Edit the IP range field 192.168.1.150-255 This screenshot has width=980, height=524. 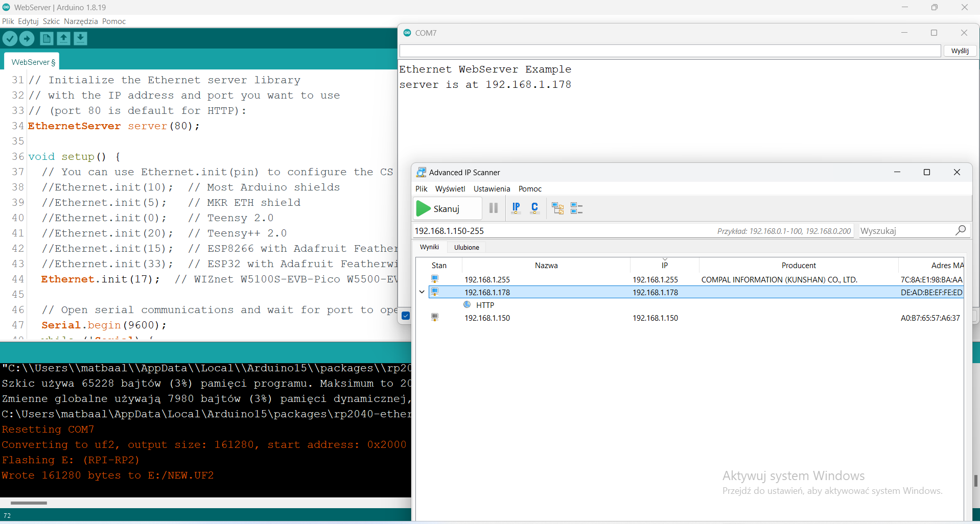tap(633, 230)
